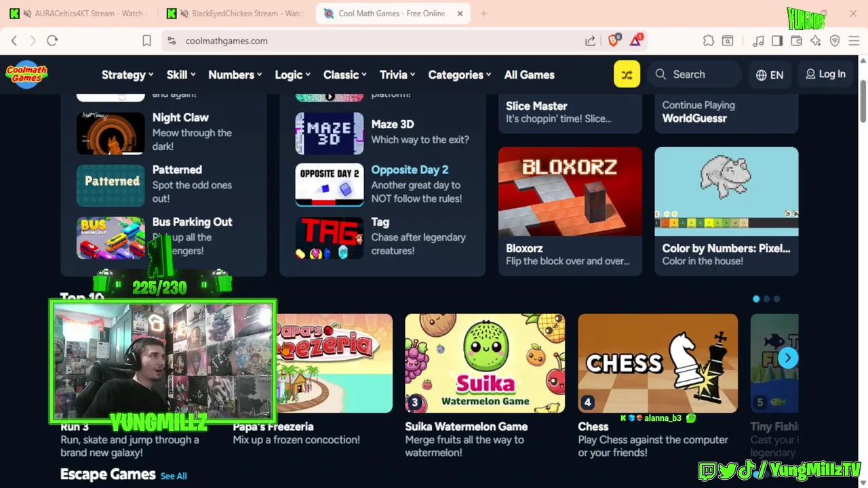Open the Bloxorz game image
This screenshot has height=488, width=868.
point(570,191)
